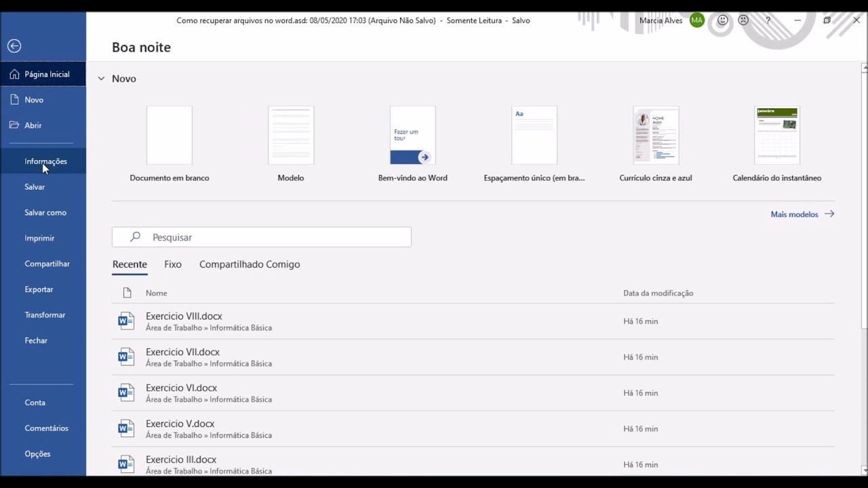Select Salvar como in the sidebar
Viewport: 868px width, 488px height.
click(45, 213)
